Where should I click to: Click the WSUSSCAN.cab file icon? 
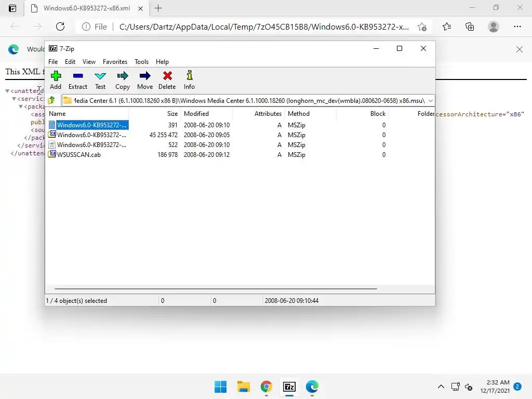click(52, 154)
